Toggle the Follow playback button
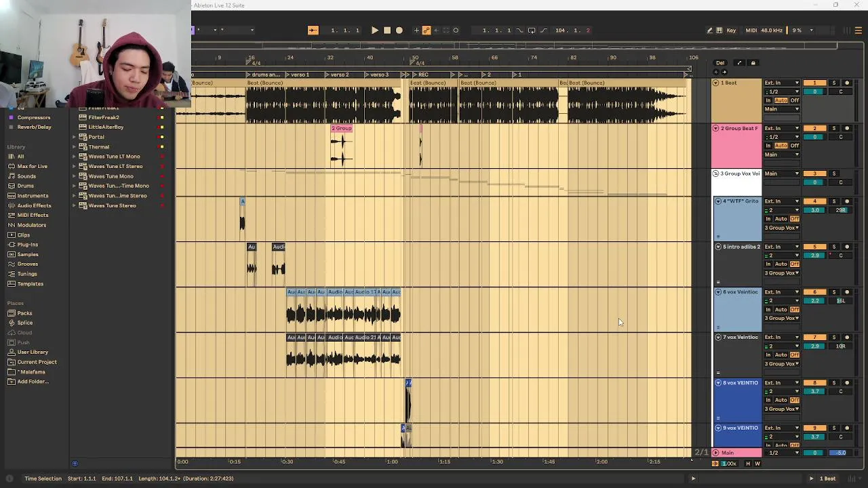Screen dimensions: 868x488 tap(313, 30)
